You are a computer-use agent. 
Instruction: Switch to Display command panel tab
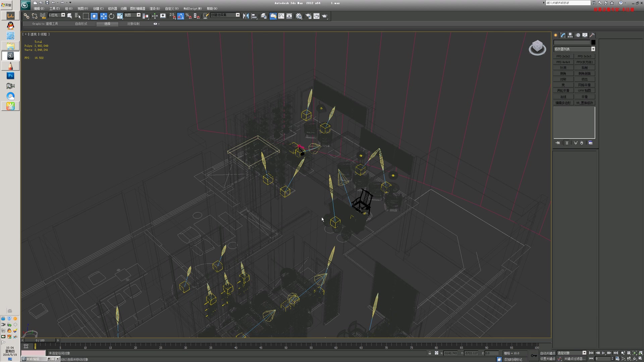click(585, 35)
